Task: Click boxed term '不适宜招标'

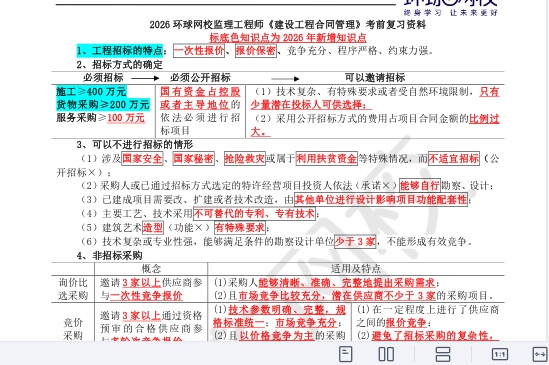Action: (454, 159)
